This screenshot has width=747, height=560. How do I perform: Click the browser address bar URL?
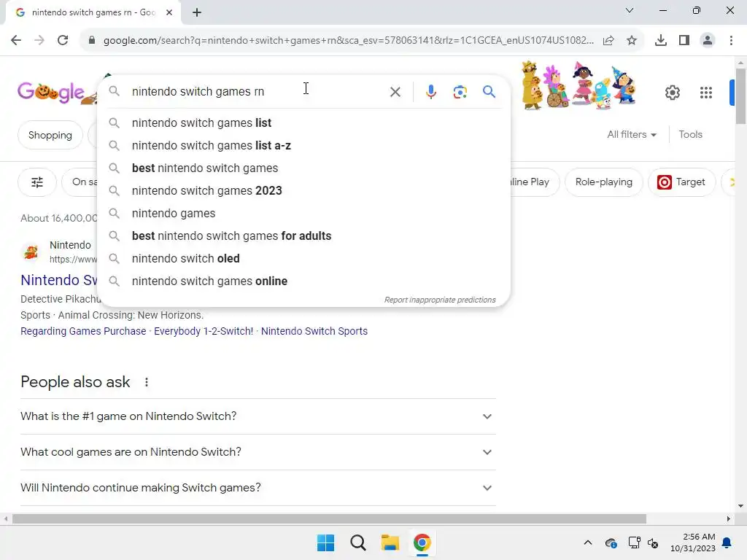tap(348, 41)
